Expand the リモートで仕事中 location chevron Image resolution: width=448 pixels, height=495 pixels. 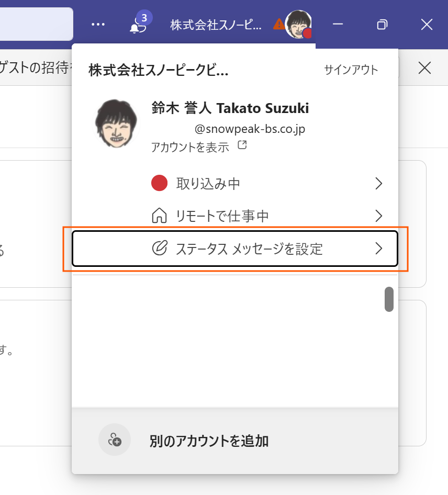tap(379, 216)
